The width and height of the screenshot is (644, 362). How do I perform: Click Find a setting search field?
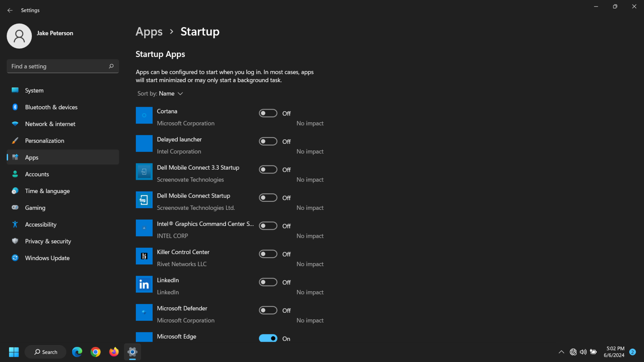coord(62,66)
